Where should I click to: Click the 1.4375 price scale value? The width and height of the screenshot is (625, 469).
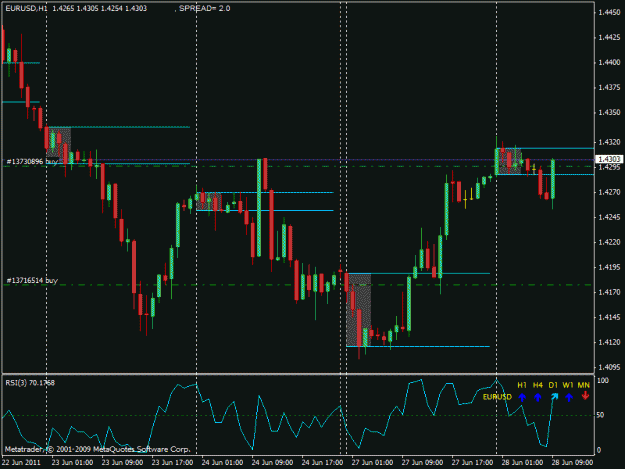pyautogui.click(x=609, y=88)
